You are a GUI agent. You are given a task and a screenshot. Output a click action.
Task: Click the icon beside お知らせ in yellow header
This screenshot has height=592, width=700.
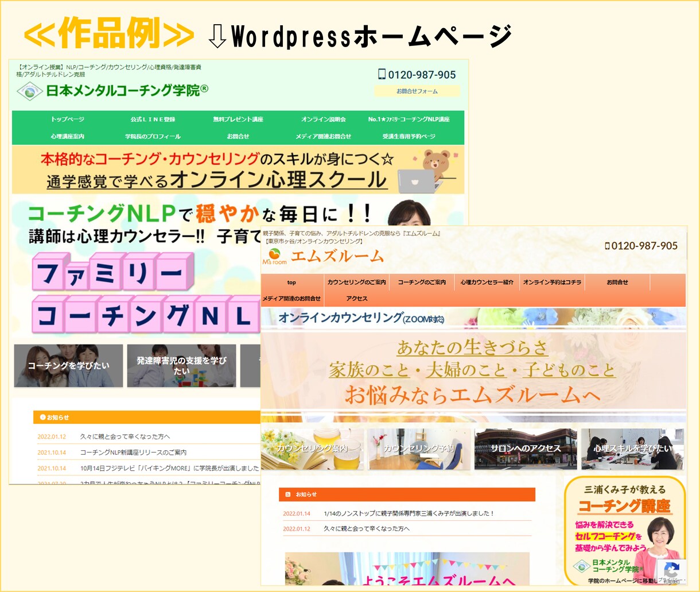(x=42, y=417)
